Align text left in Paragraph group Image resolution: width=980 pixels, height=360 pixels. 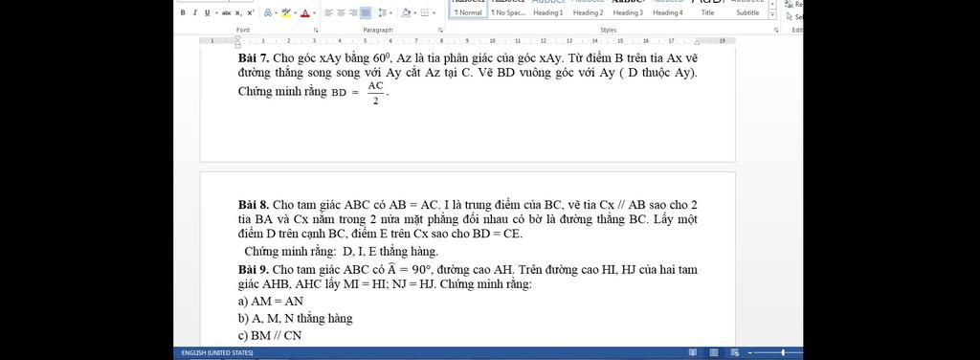tap(328, 12)
